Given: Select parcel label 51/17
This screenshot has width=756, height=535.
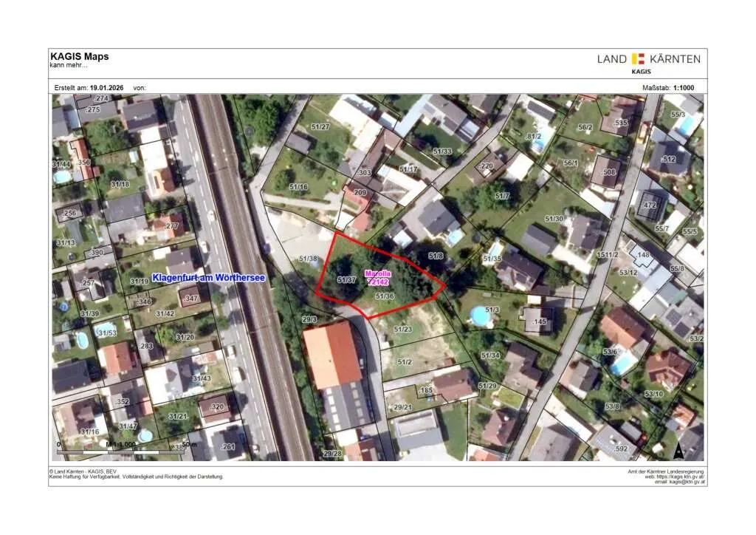Looking at the screenshot, I should click(x=408, y=169).
